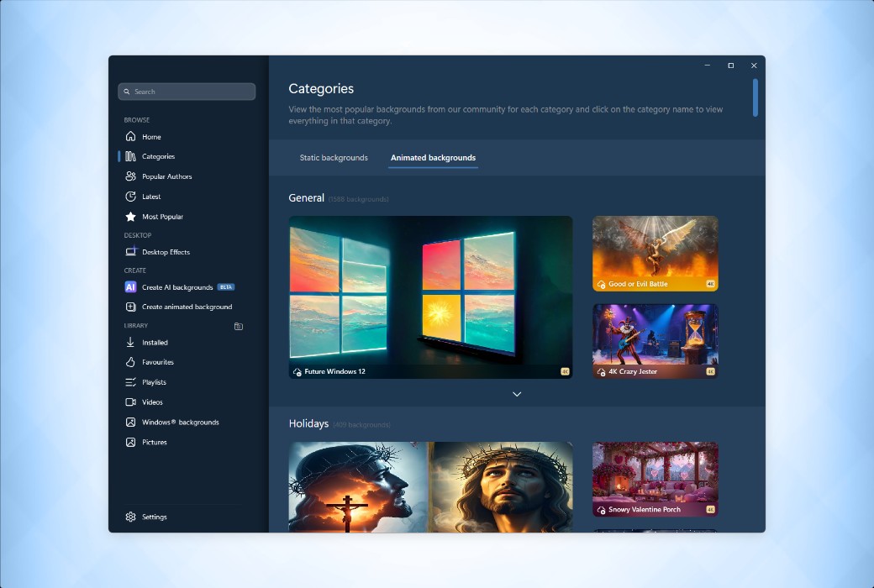Open Favourites thumbs-up icon
The height and width of the screenshot is (588, 874).
[x=130, y=362]
